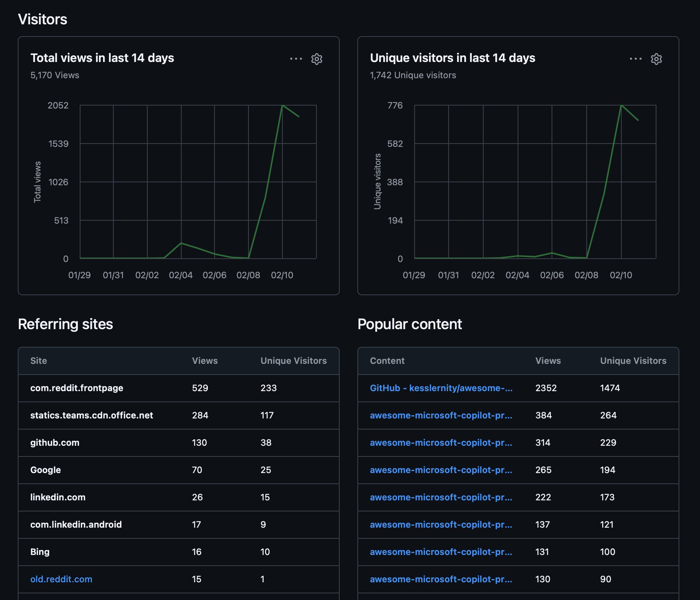
Task: Open the popular content link with 137 views
Action: tap(441, 524)
